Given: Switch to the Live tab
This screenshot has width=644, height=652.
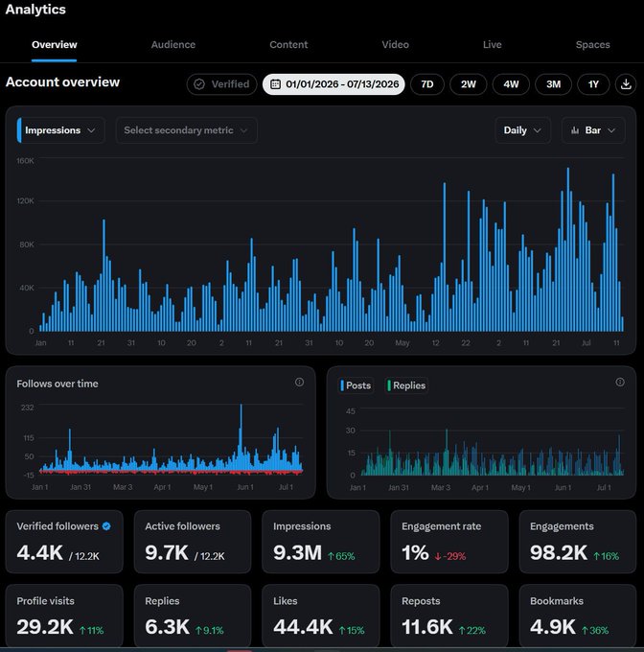Looking at the screenshot, I should point(493,45).
